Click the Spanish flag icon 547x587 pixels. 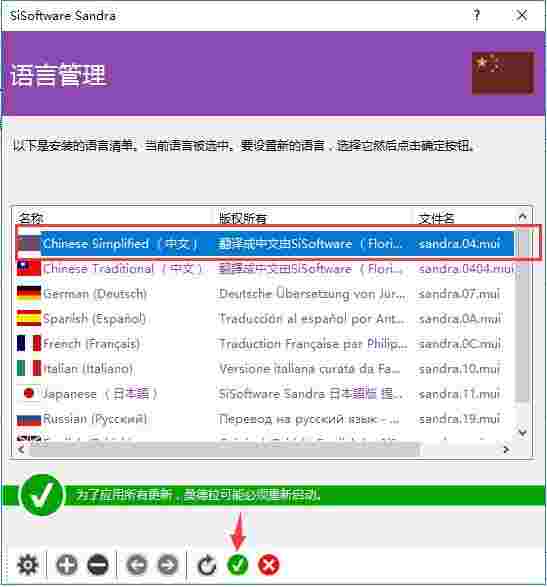pyautogui.click(x=29, y=319)
